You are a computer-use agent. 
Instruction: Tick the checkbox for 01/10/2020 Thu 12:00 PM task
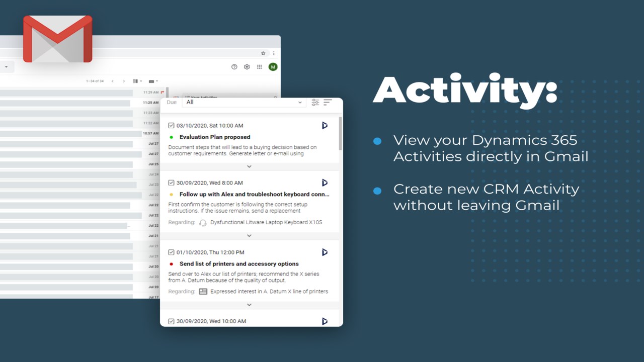(171, 252)
